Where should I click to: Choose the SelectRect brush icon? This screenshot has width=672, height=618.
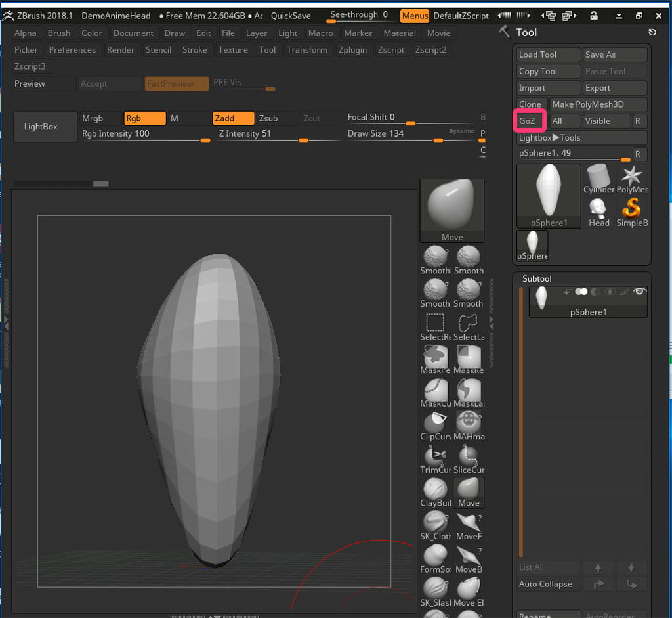[435, 324]
